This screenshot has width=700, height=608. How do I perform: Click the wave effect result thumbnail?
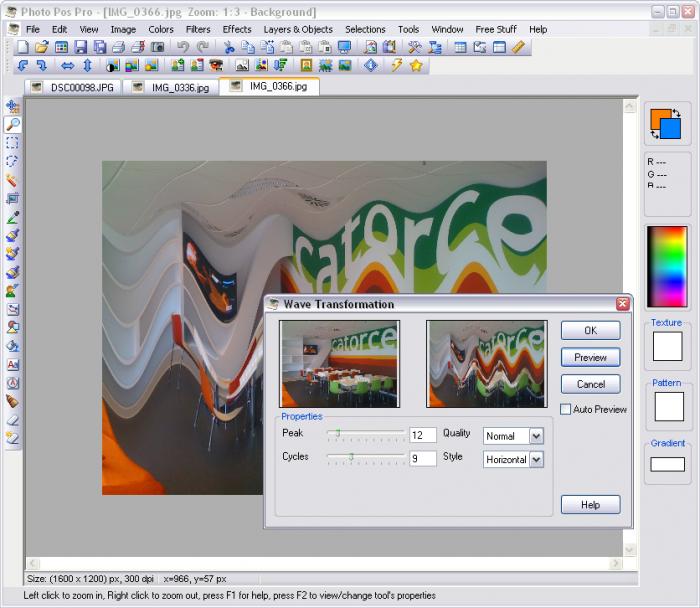click(x=487, y=364)
